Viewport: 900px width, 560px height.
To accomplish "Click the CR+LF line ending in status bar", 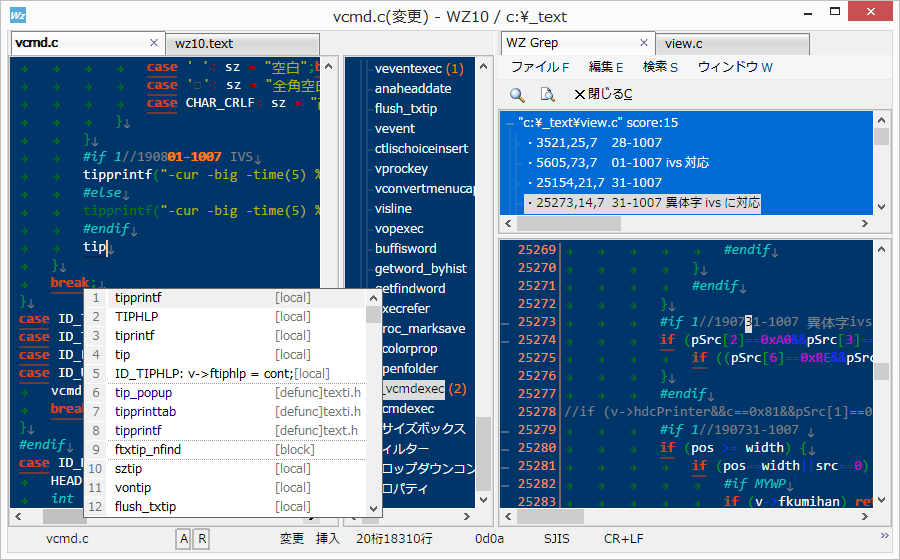I will 623,539.
